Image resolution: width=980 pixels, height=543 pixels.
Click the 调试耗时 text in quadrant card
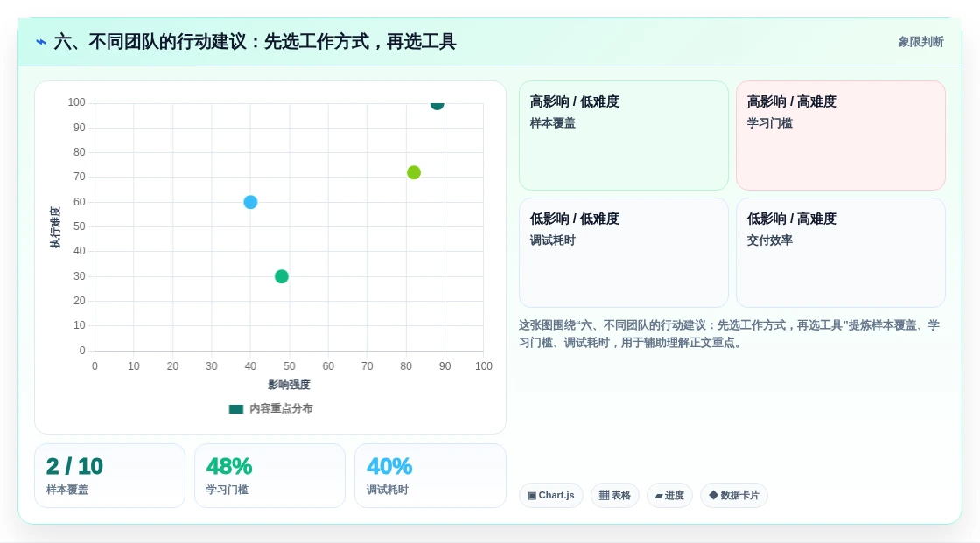(x=552, y=240)
